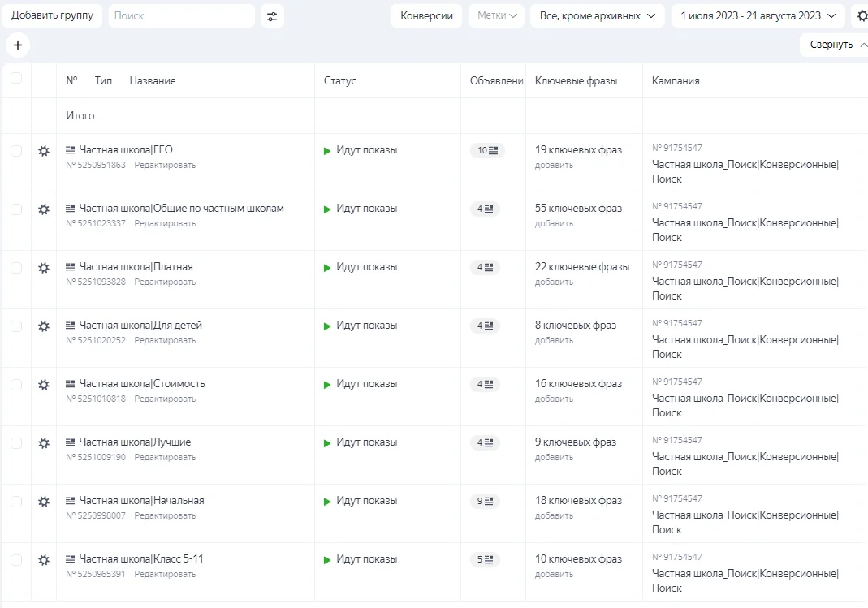
Task: Click the ads badge in the Стоимость row
Action: pyautogui.click(x=485, y=385)
